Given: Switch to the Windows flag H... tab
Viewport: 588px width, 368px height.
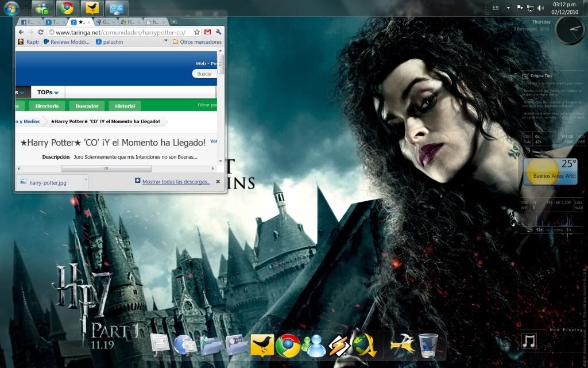Looking at the screenshot, I should tap(130, 22).
